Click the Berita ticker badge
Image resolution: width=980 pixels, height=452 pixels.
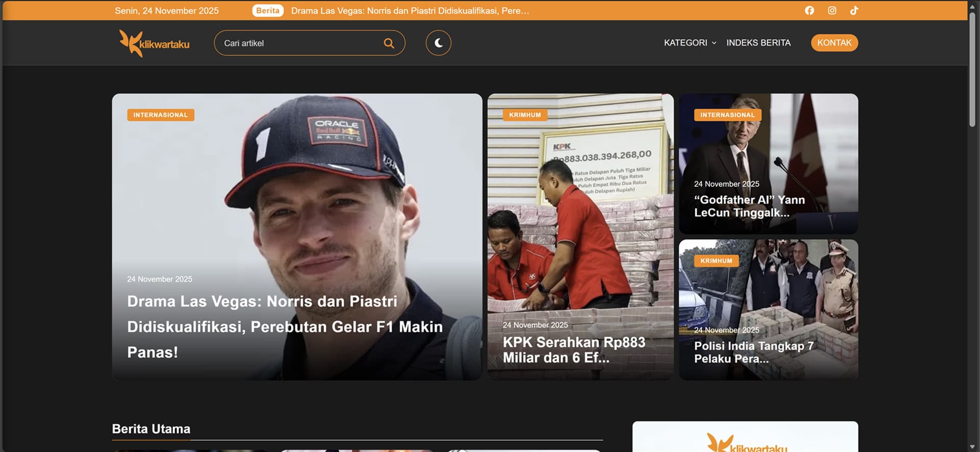tap(268, 10)
